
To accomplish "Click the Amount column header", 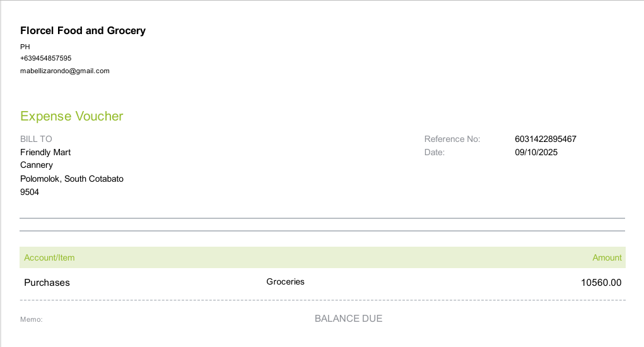I will (x=607, y=257).
